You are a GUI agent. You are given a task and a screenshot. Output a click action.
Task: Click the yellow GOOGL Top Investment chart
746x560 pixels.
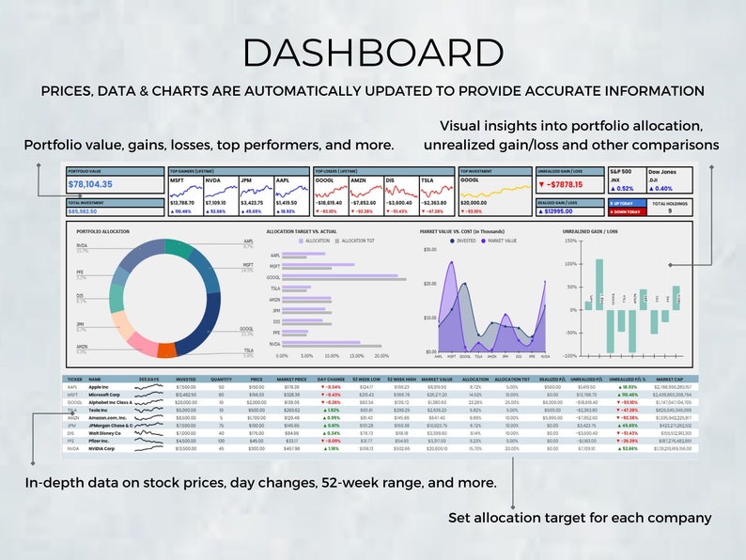(495, 193)
